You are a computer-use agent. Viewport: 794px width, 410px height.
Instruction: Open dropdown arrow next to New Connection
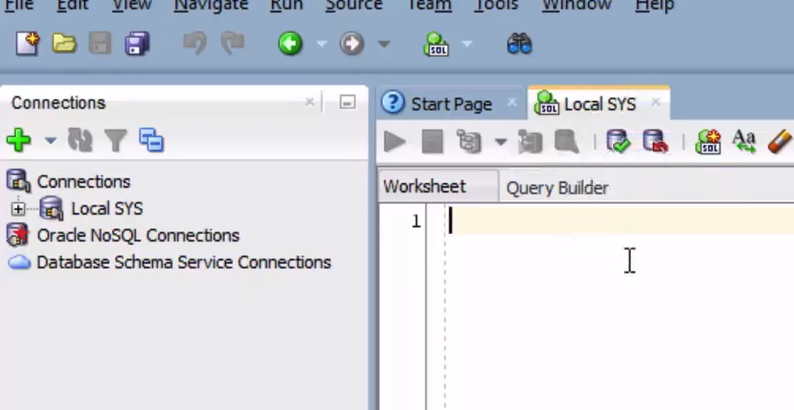click(50, 141)
